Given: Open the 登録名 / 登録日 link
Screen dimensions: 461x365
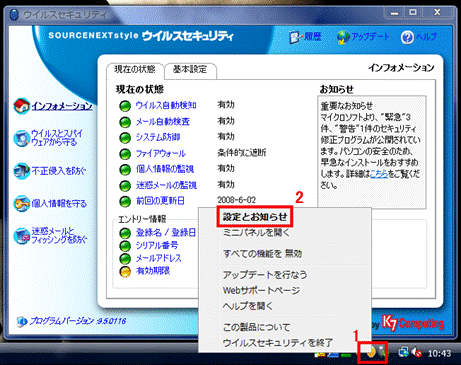Looking at the screenshot, I should (166, 232).
